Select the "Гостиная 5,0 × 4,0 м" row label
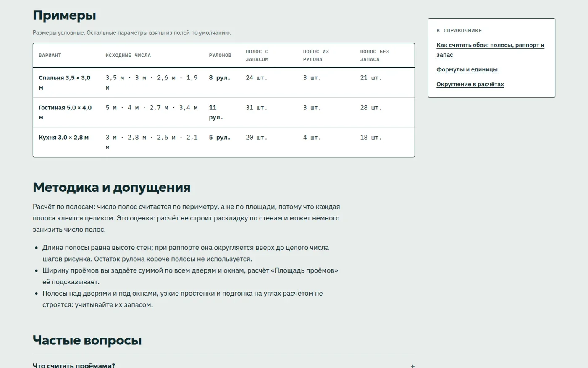Viewport: 588px width, 368px height. tap(66, 113)
